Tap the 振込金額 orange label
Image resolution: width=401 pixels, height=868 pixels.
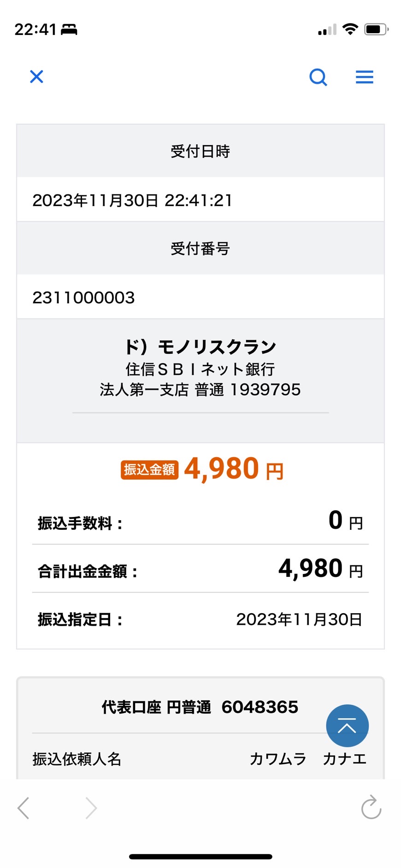point(149,470)
